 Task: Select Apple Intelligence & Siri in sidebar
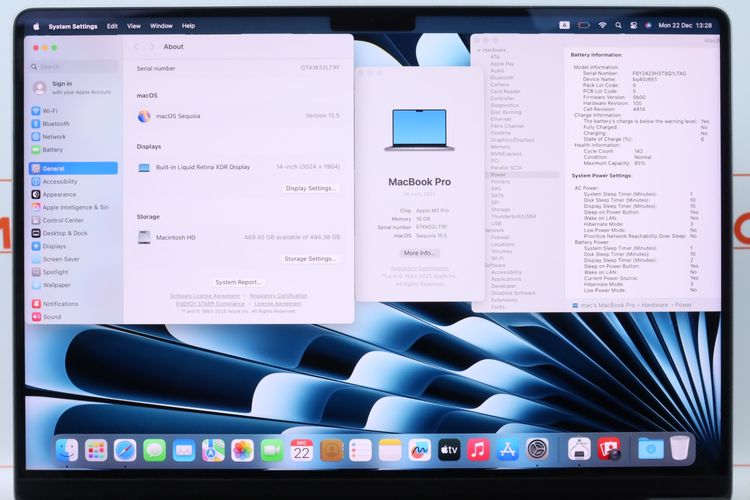tap(74, 207)
